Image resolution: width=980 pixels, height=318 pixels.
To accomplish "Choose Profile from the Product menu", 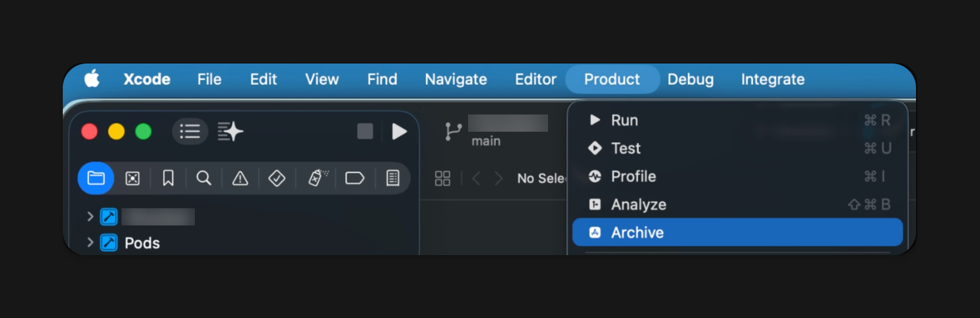I will 737,176.
